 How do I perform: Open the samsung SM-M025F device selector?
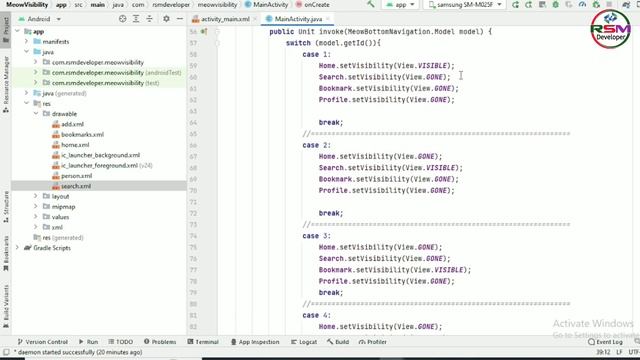(x=465, y=4)
